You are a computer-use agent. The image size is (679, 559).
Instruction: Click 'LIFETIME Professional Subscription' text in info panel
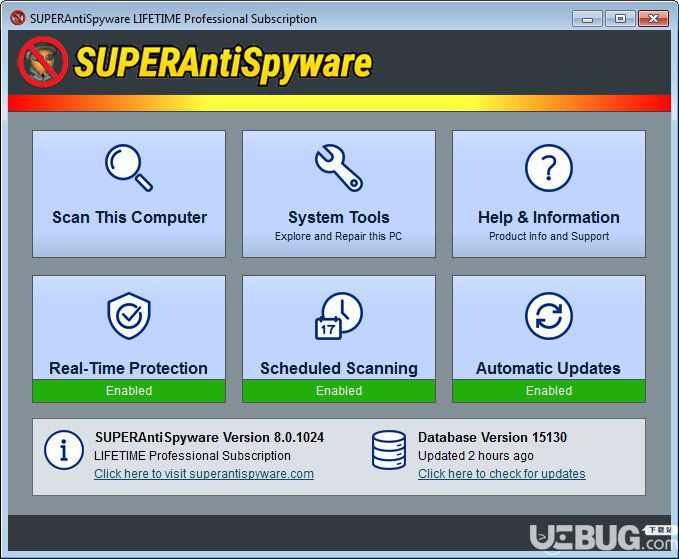(x=192, y=456)
